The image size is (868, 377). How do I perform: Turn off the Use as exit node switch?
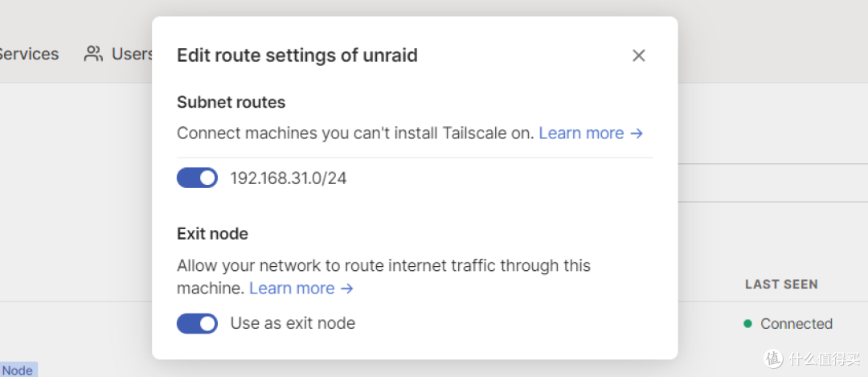197,323
